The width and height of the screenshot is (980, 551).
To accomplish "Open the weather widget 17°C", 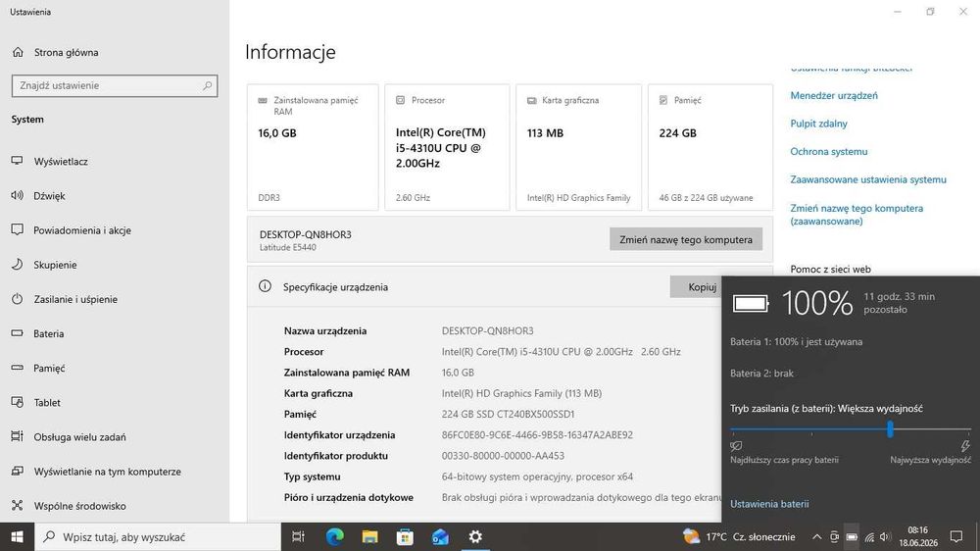I will [x=739, y=536].
